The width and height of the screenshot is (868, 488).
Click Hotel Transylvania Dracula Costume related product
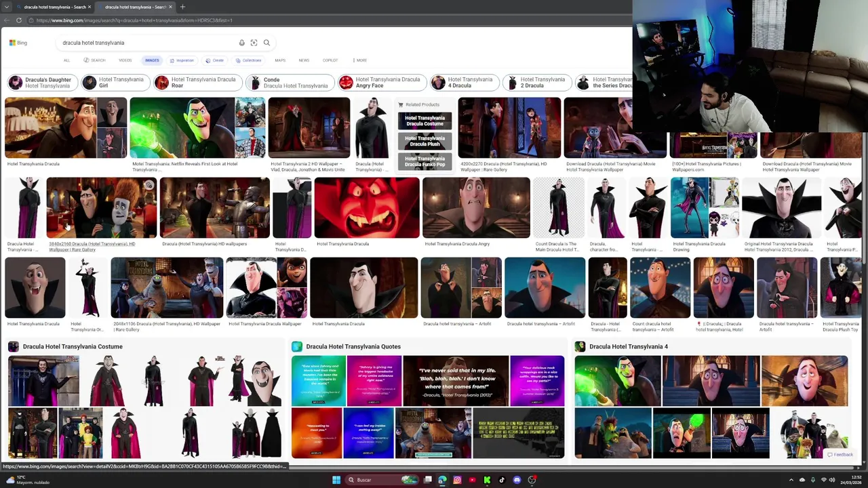425,121
